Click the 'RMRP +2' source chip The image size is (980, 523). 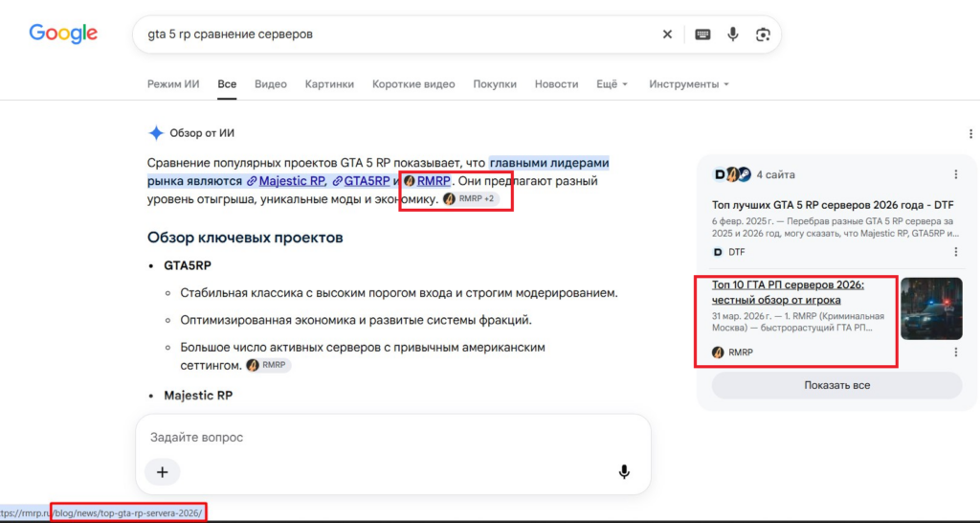point(471,199)
